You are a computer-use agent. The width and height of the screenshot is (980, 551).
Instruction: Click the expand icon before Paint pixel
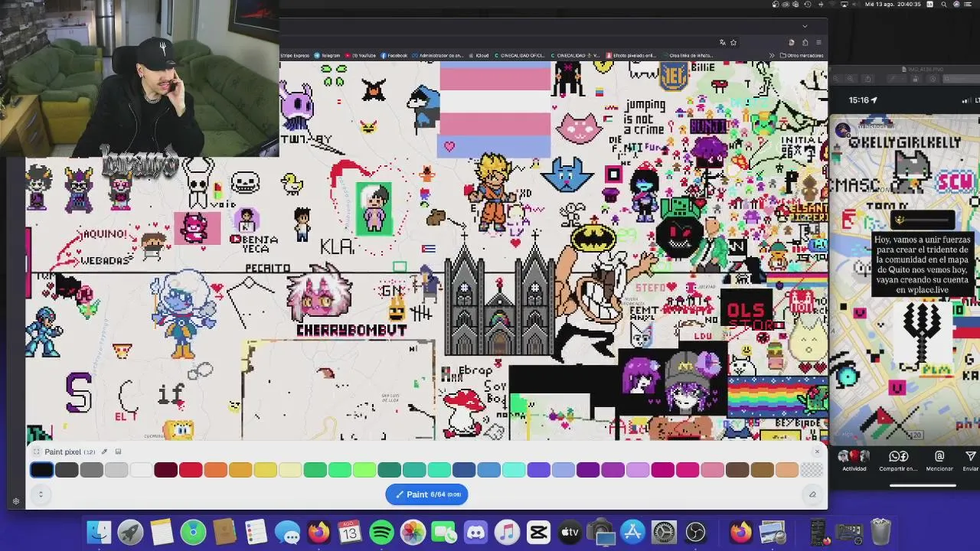pyautogui.click(x=36, y=452)
